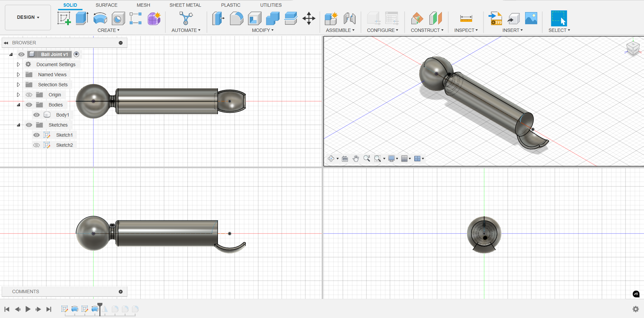The image size is (644, 318).
Task: Select the viewport Pan hand tool
Action: [356, 158]
